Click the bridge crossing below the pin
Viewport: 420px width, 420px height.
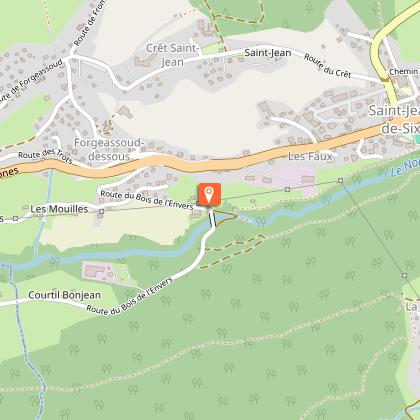(x=212, y=220)
